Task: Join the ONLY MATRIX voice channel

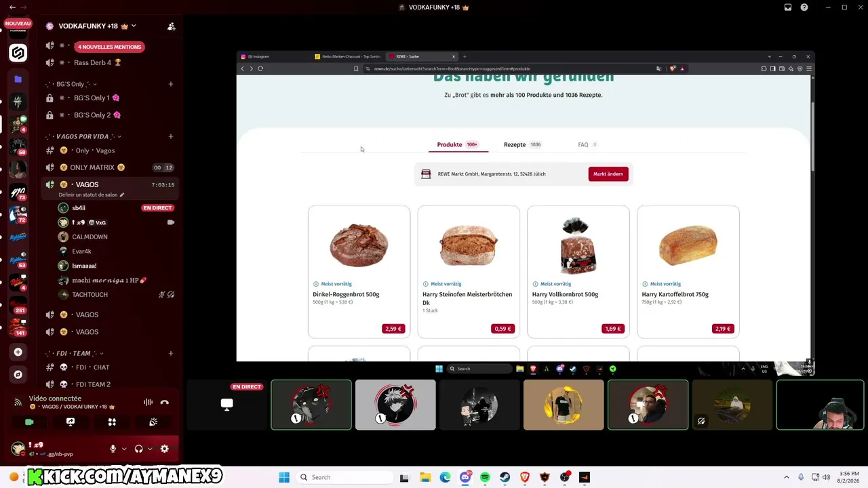Action: (110, 167)
